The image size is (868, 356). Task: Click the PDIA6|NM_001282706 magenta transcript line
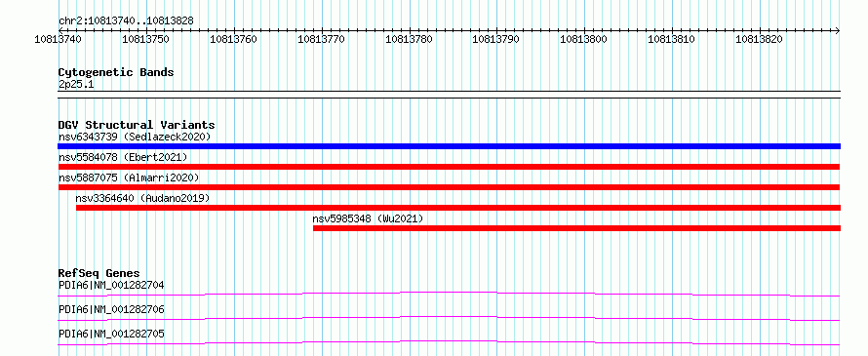click(x=449, y=318)
